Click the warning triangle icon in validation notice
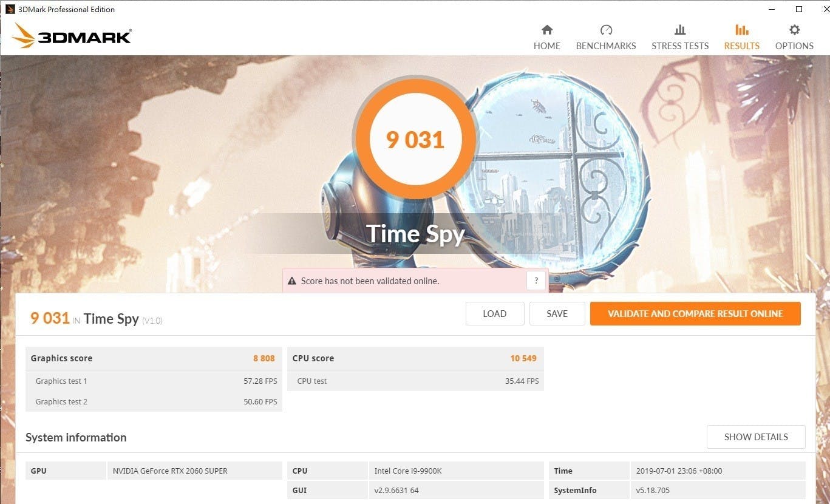 (x=292, y=281)
